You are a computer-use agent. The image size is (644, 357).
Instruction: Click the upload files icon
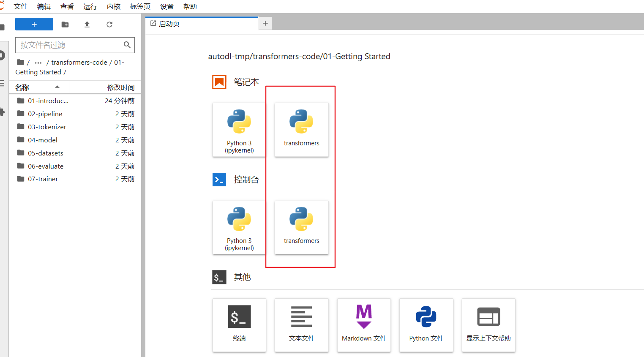coord(87,25)
